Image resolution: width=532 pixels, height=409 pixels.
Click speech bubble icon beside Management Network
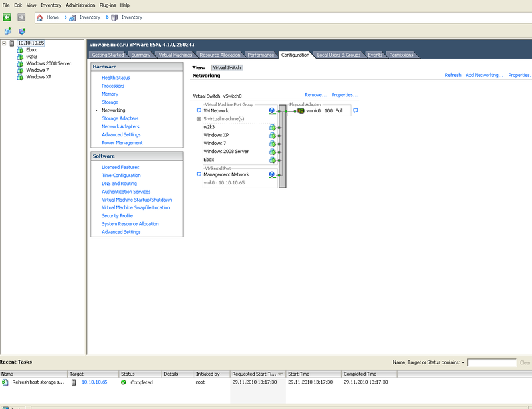pos(199,174)
